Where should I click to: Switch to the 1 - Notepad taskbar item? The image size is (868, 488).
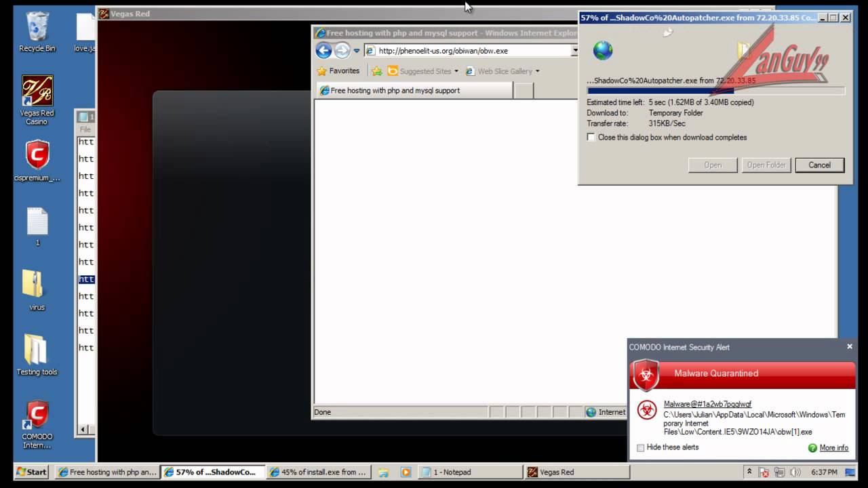tap(470, 472)
